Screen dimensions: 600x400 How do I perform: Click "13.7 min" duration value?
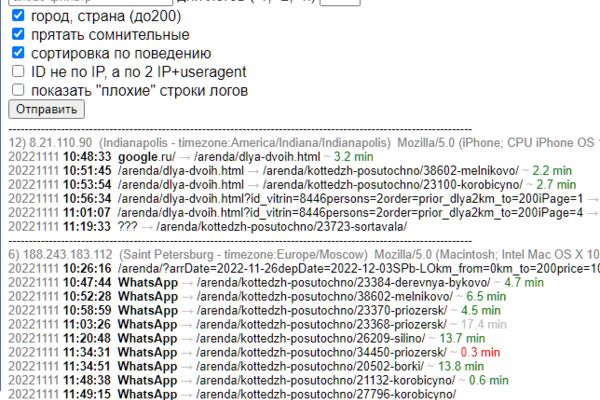(462, 338)
